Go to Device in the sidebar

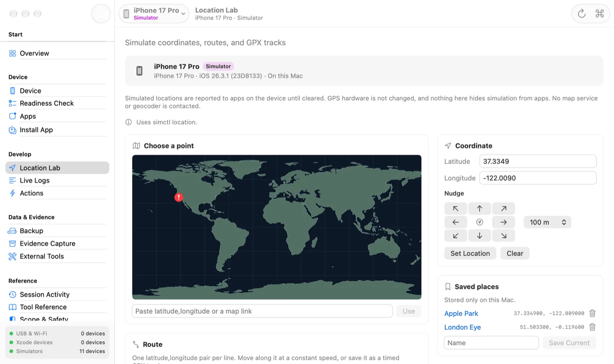[x=57, y=91]
